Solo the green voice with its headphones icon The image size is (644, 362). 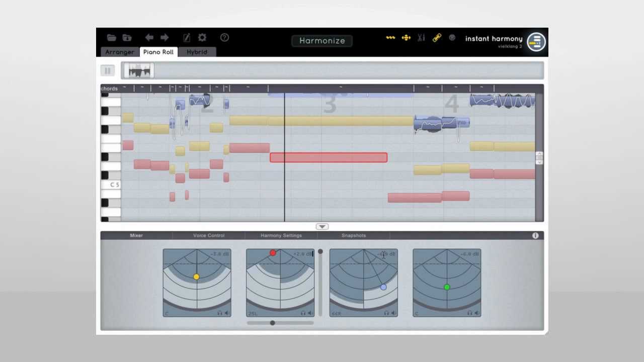470,313
